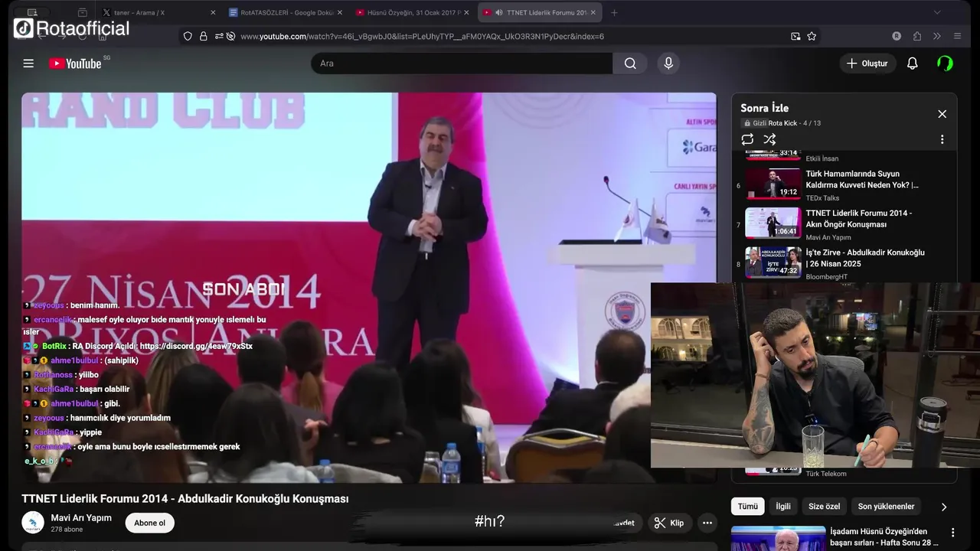Click the video title TTNET Liderlik Forumu 2014
This screenshot has height=551, width=980.
(x=185, y=499)
